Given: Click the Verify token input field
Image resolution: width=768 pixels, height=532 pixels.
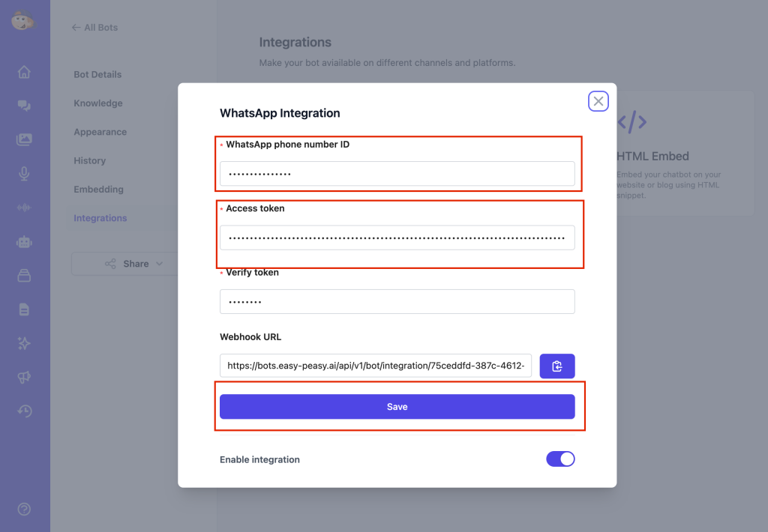Looking at the screenshot, I should (397, 301).
